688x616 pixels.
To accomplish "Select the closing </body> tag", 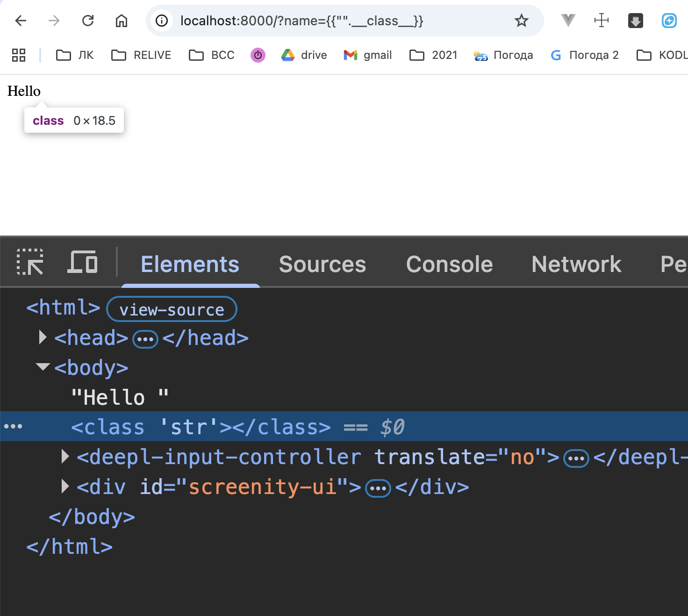I will pos(92,517).
